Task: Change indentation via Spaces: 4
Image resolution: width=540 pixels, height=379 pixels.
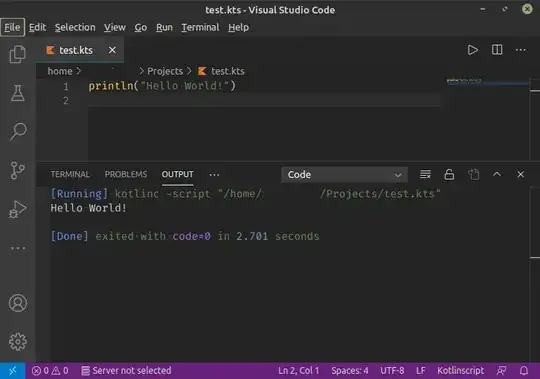Action: 350,371
